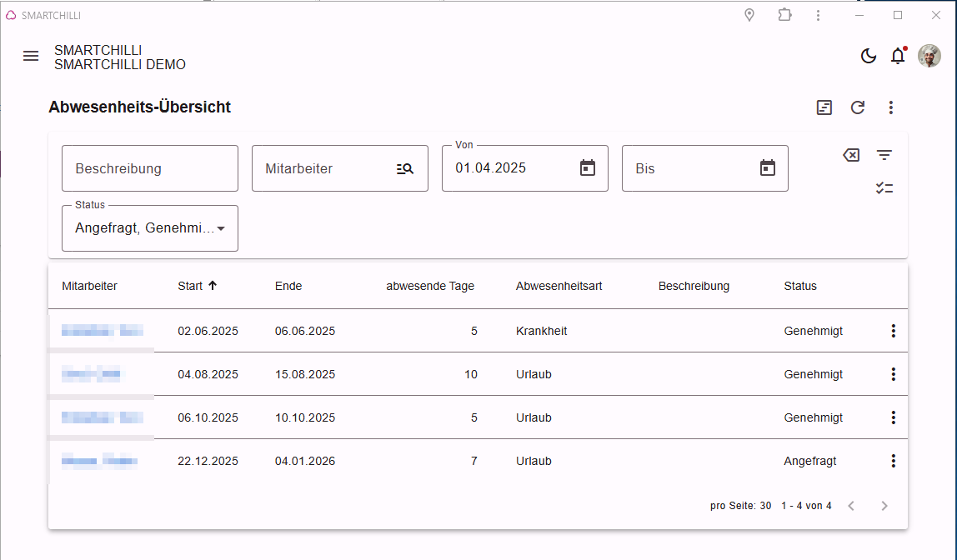The image size is (957, 560).
Task: Click the location pin icon in title bar
Action: 749,15
